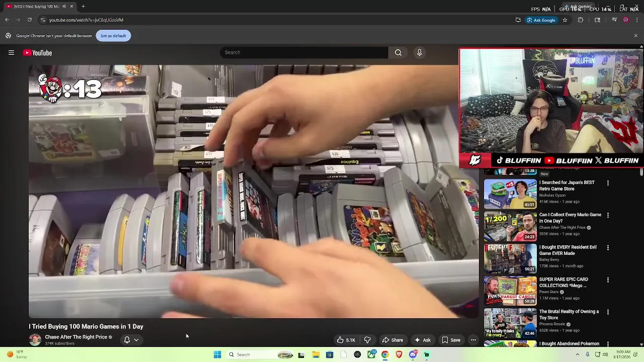
Task: Dislike the video with thumbs down
Action: 367,340
